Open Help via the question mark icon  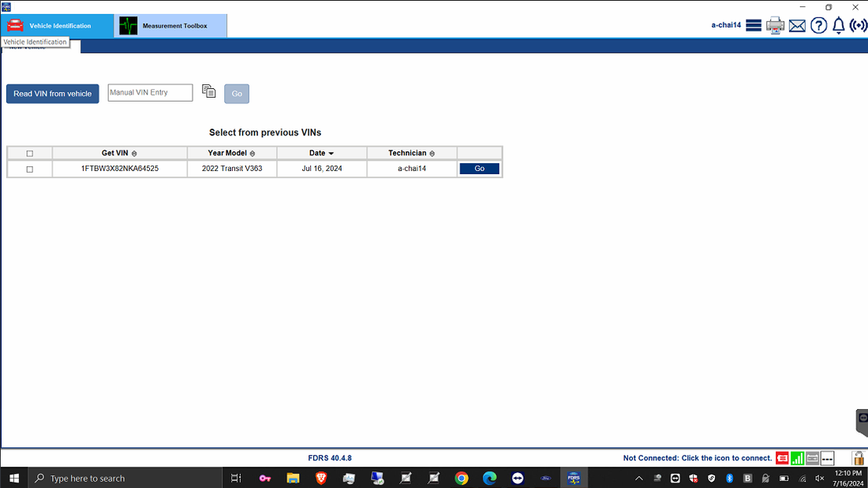pos(818,24)
